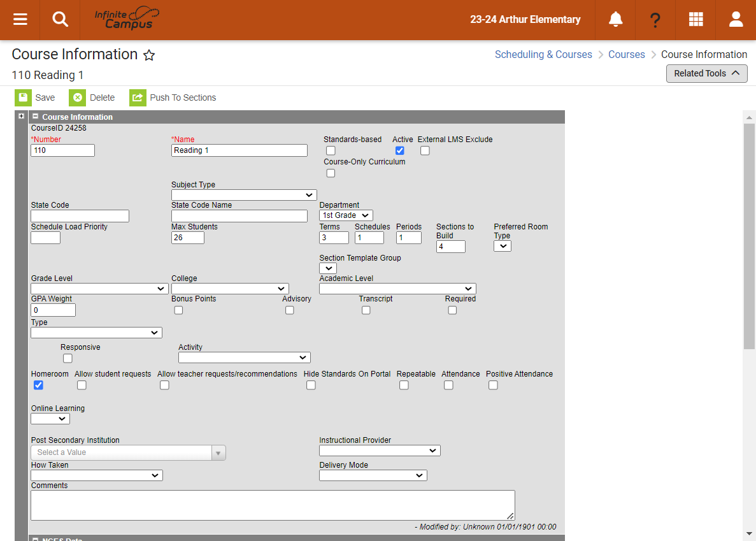
Task: Open the Type dropdown
Action: pyautogui.click(x=96, y=332)
